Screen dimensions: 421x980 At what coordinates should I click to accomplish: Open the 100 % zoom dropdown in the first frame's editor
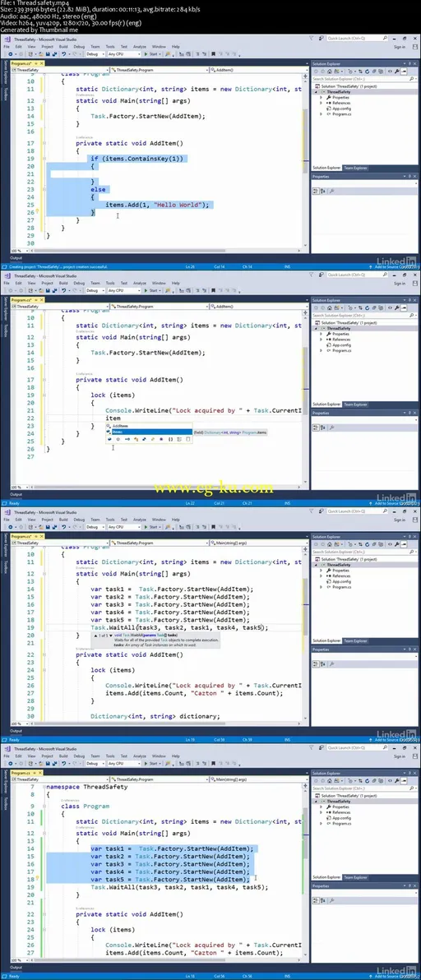click(20, 251)
